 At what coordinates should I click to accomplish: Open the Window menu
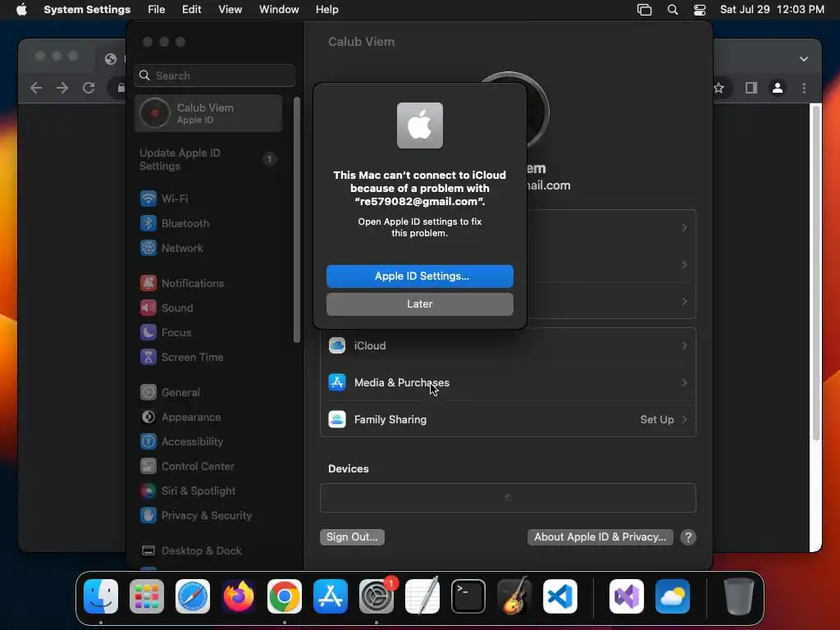279,10
